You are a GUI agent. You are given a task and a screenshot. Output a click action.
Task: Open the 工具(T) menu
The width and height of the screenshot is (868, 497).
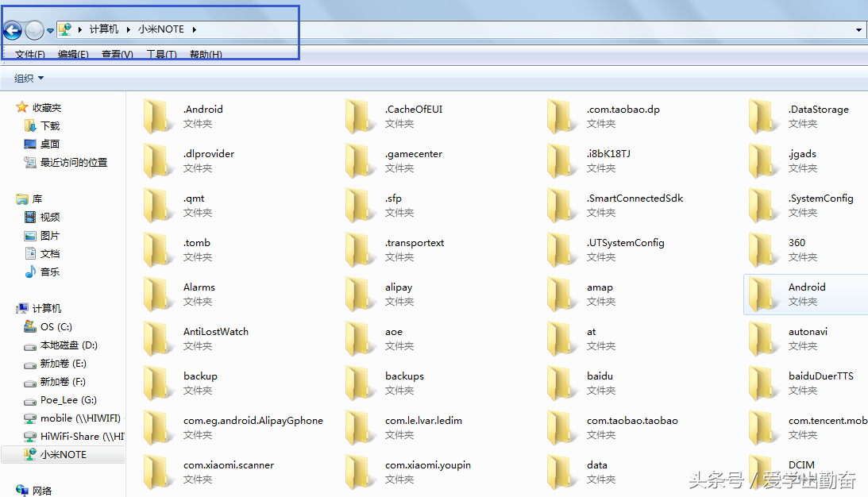(162, 54)
